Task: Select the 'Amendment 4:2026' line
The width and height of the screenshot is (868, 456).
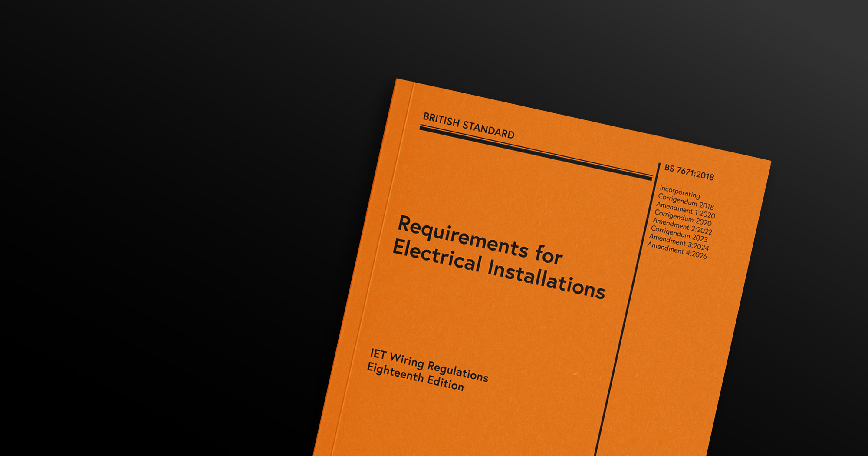Action: click(x=677, y=251)
